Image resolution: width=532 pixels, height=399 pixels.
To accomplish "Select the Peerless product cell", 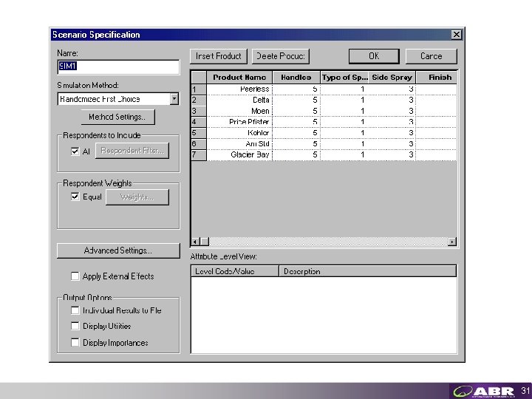I will tap(239, 89).
